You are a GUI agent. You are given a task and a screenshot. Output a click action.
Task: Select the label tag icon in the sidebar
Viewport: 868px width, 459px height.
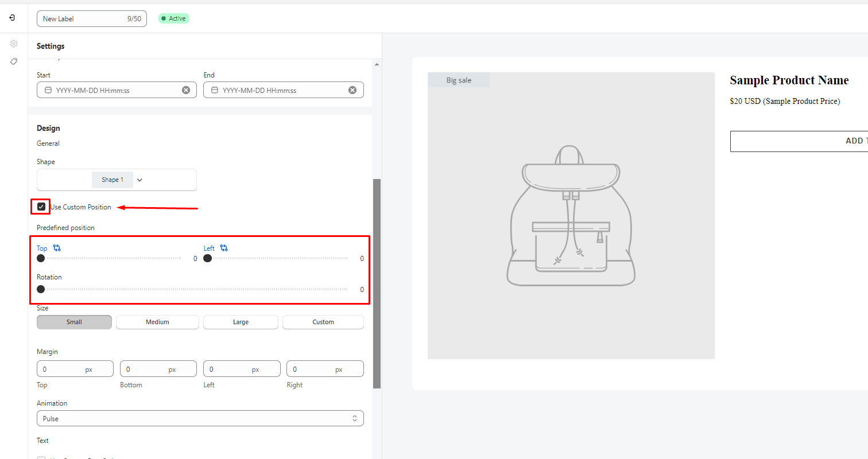tap(14, 61)
